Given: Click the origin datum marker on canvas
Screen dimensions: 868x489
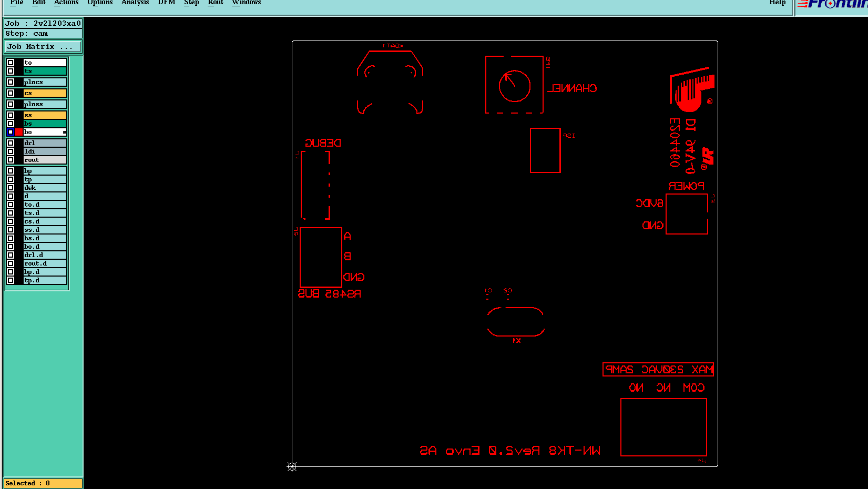Looking at the screenshot, I should click(292, 466).
